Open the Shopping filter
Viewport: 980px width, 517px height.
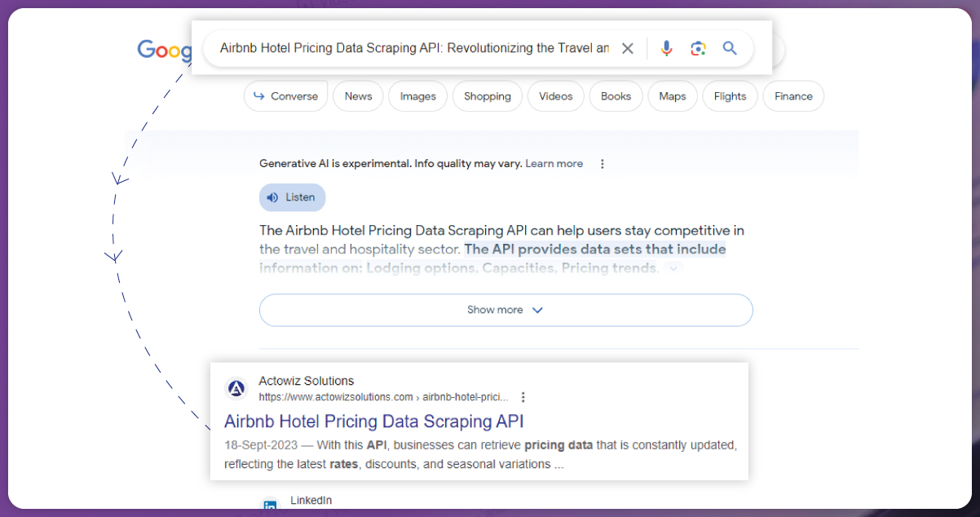tap(488, 96)
